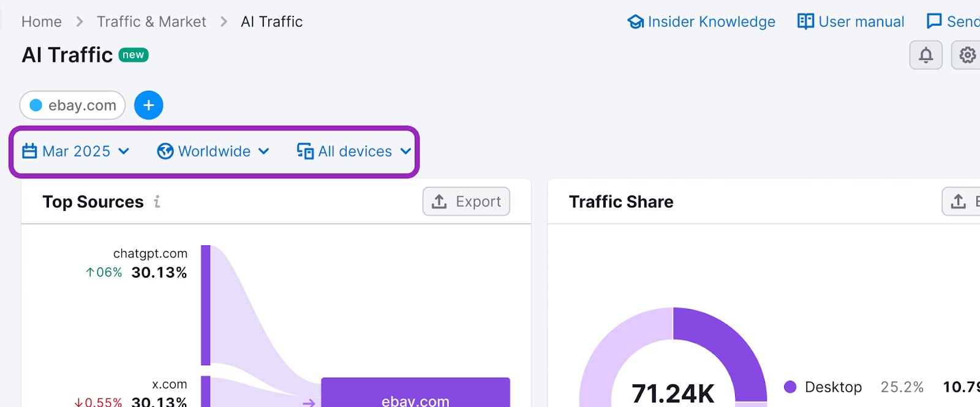Click the blue plus add-domain button

tap(149, 105)
